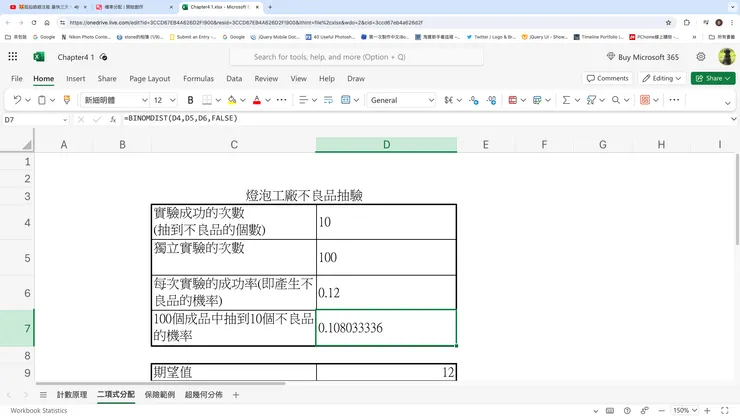
Task: Open the settings gear
Action: click(701, 57)
